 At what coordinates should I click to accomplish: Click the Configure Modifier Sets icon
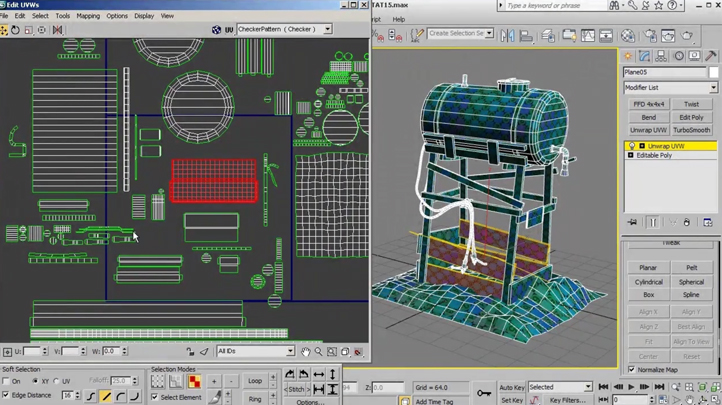tap(708, 222)
